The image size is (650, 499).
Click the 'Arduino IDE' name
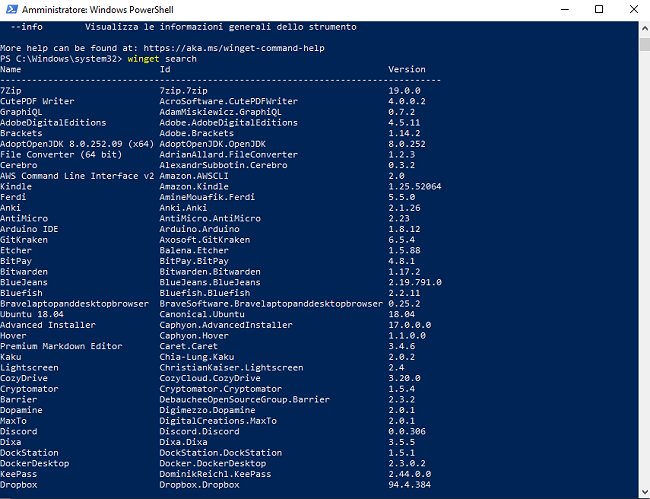(29, 229)
